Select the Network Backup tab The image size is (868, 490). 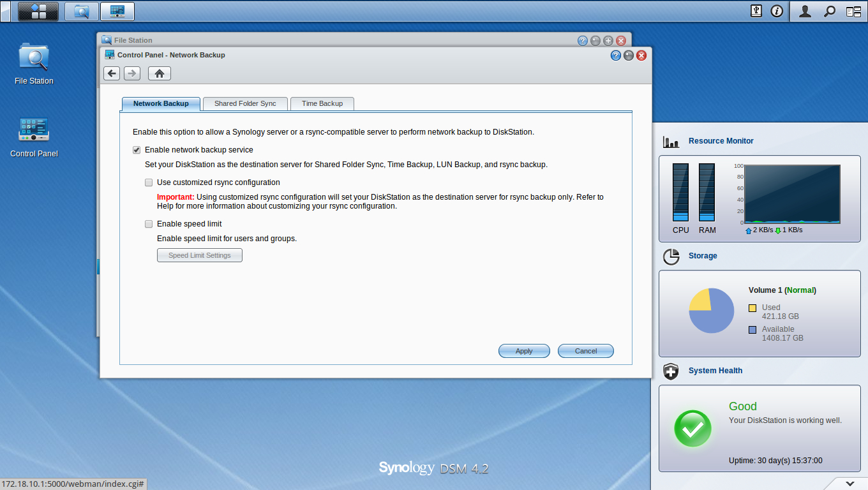coord(161,103)
